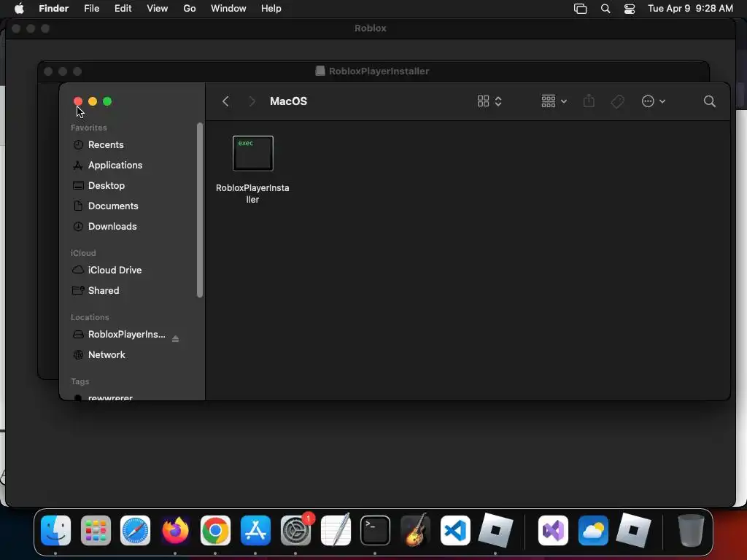The width and height of the screenshot is (747, 560).
Task: Open Control Center in menu bar
Action: tap(630, 9)
